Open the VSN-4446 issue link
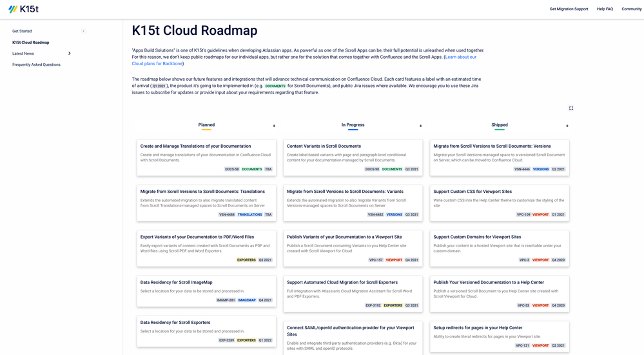This screenshot has height=355, width=644. tap(522, 169)
